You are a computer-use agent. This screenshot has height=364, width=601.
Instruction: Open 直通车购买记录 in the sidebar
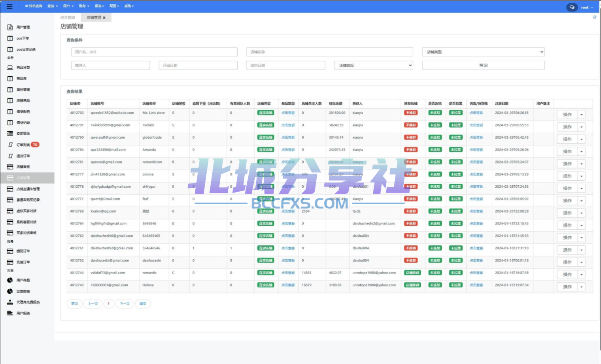click(28, 200)
